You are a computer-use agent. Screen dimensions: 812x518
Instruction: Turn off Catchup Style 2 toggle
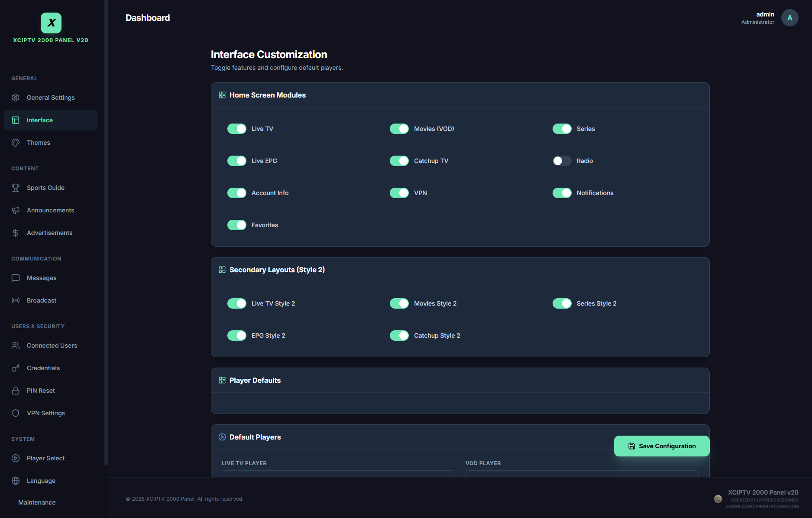pos(399,336)
